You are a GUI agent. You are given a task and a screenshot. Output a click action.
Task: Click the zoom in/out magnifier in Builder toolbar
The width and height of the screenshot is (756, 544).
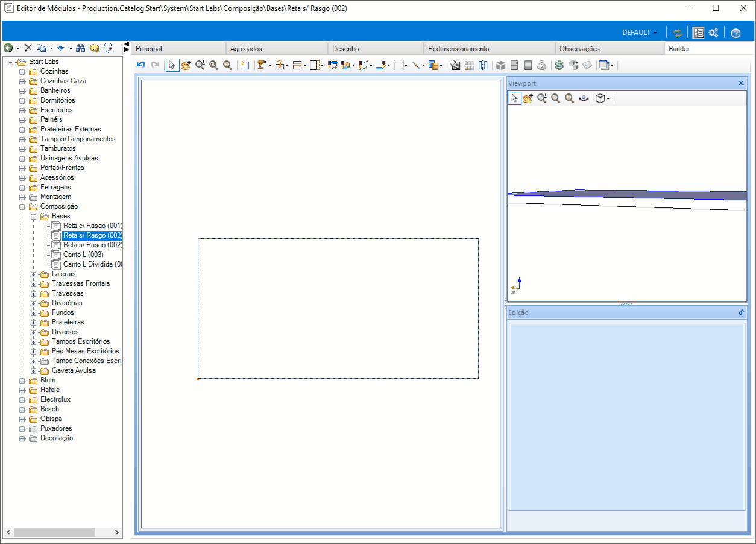200,65
